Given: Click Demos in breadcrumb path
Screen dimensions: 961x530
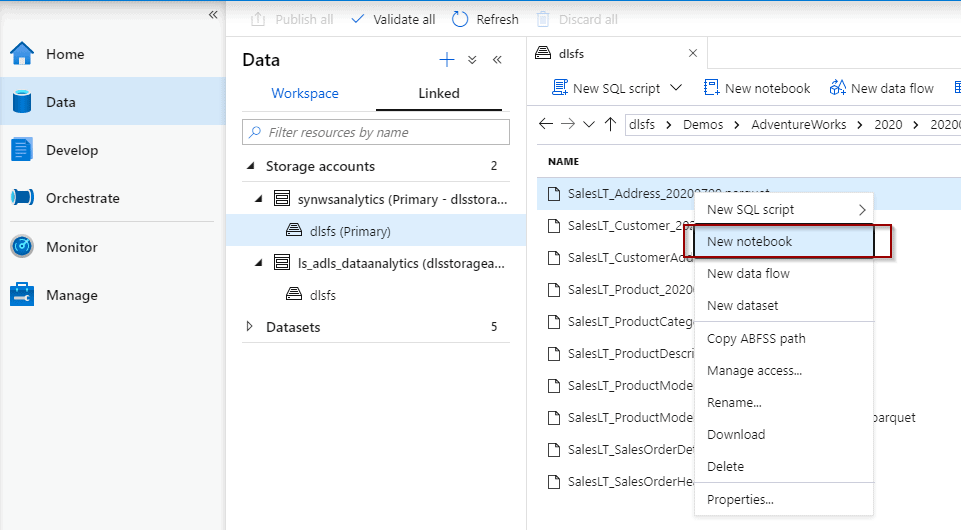Looking at the screenshot, I should click(703, 124).
